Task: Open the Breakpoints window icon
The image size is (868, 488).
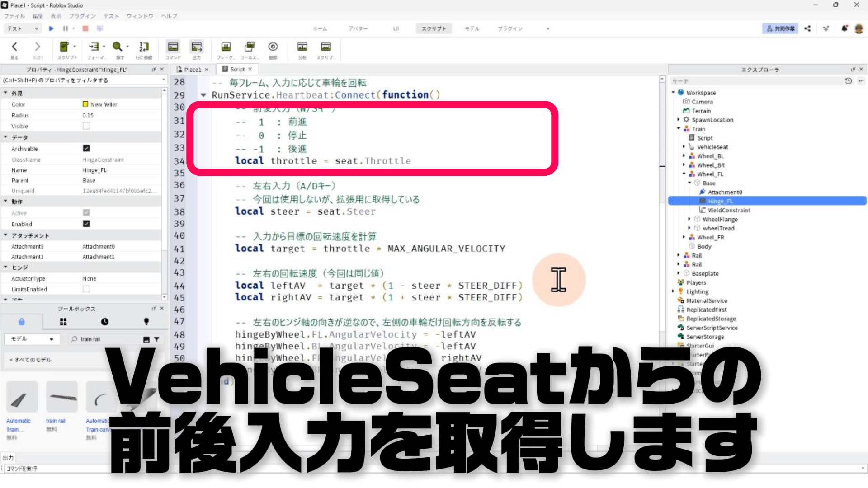Action: tap(226, 47)
